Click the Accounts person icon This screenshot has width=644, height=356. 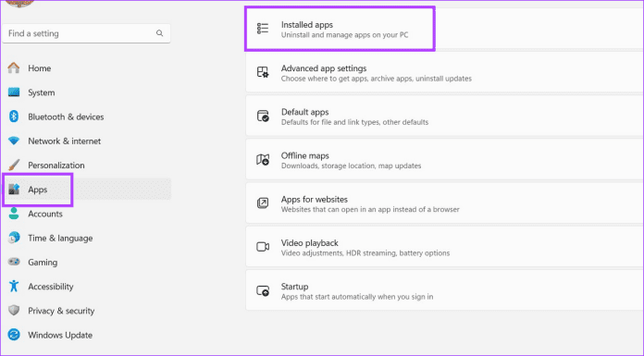(14, 214)
